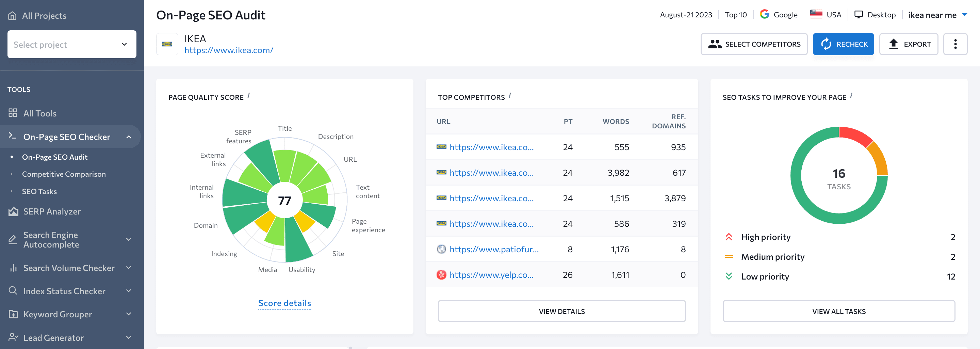Open Competitive Comparison in sidebar
Screen dimensions: 980x349
click(64, 174)
